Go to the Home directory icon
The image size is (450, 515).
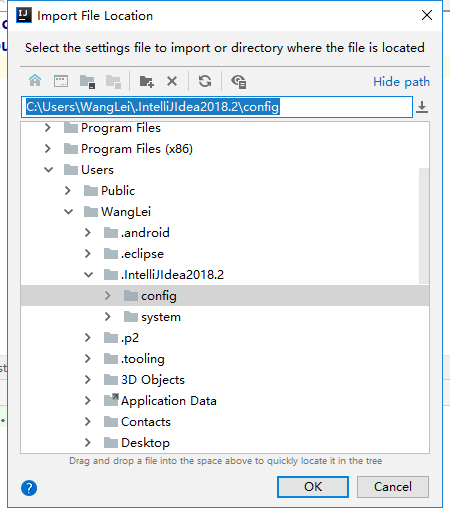35,81
